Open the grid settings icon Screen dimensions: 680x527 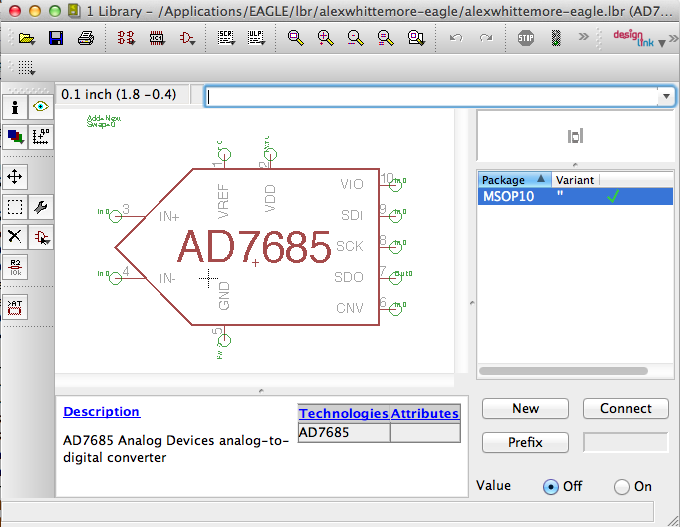coord(26,67)
